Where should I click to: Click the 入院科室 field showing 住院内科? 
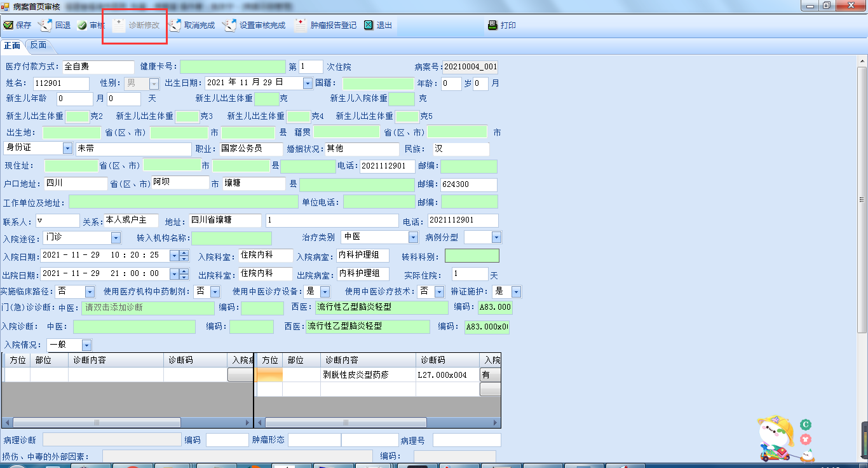coord(264,256)
